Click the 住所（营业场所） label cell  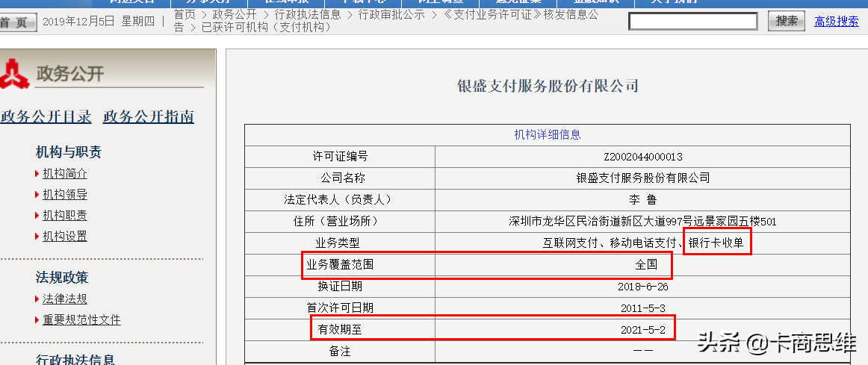pyautogui.click(x=340, y=222)
